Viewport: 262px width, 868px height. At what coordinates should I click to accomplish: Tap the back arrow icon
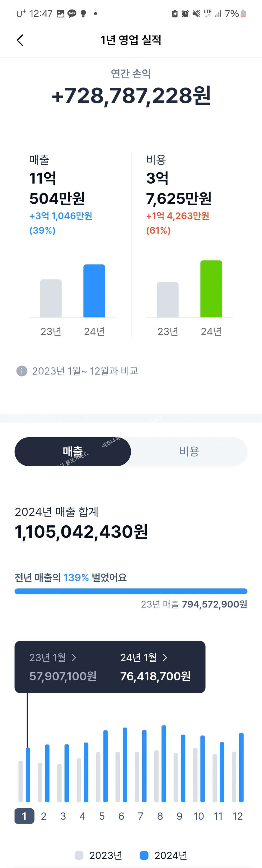click(x=20, y=40)
